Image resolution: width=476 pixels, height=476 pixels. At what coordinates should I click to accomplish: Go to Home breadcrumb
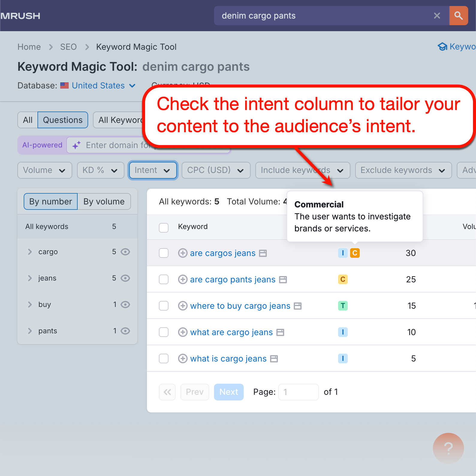(29, 47)
